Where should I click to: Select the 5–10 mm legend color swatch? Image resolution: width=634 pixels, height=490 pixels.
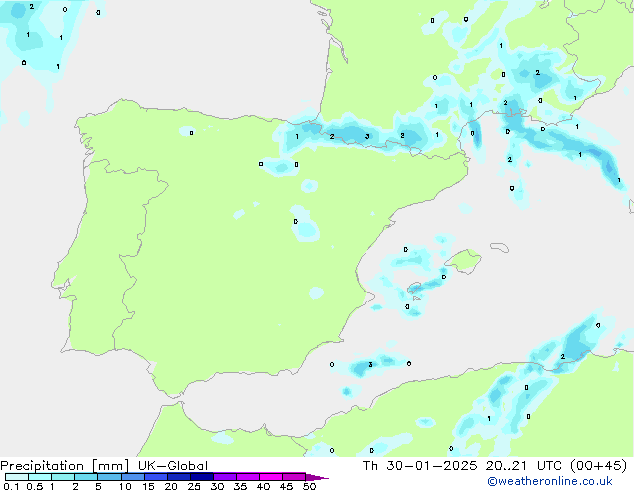tap(109, 477)
